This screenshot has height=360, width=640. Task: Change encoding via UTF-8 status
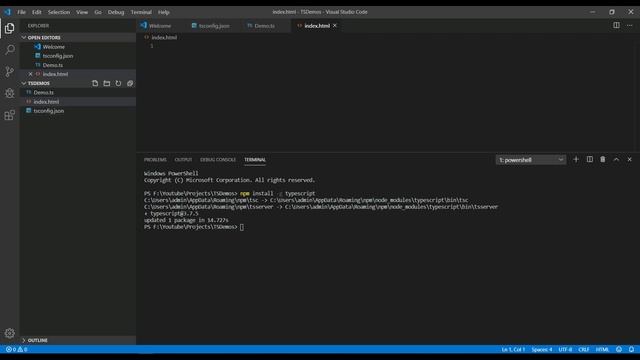click(x=565, y=349)
